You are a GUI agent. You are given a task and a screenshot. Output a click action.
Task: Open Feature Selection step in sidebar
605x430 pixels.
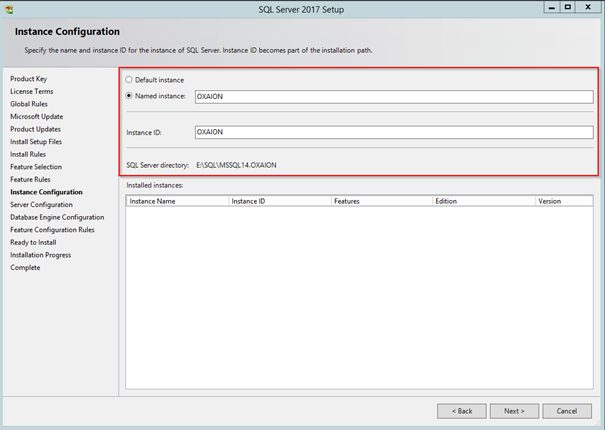click(x=36, y=167)
